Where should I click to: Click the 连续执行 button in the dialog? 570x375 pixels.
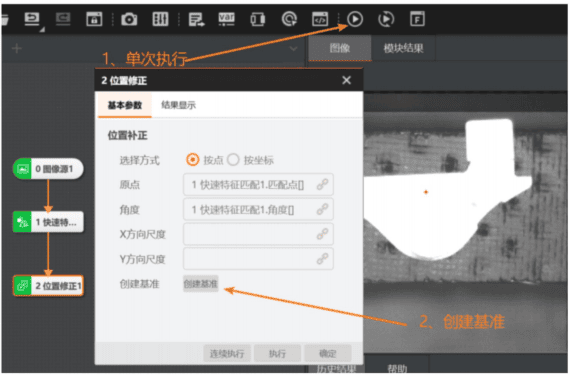(x=227, y=353)
